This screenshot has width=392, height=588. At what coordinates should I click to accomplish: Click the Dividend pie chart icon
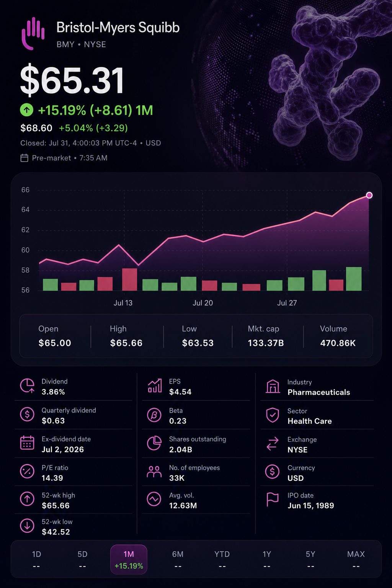(27, 386)
